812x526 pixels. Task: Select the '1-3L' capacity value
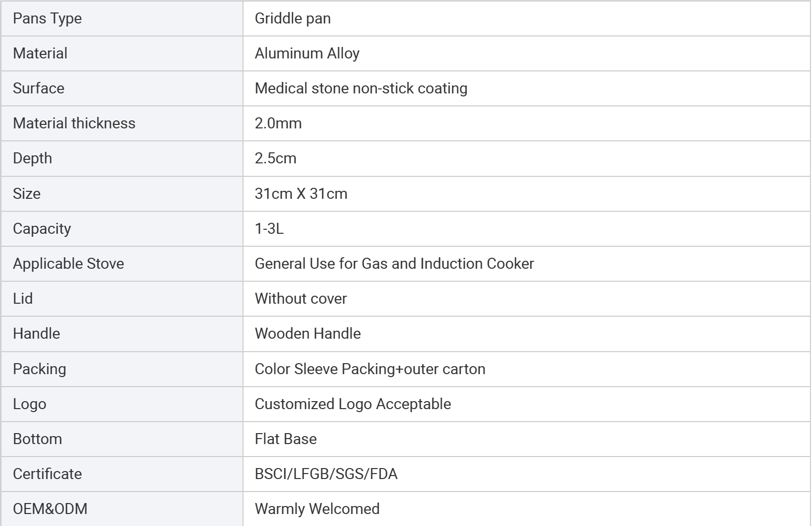coord(269,229)
